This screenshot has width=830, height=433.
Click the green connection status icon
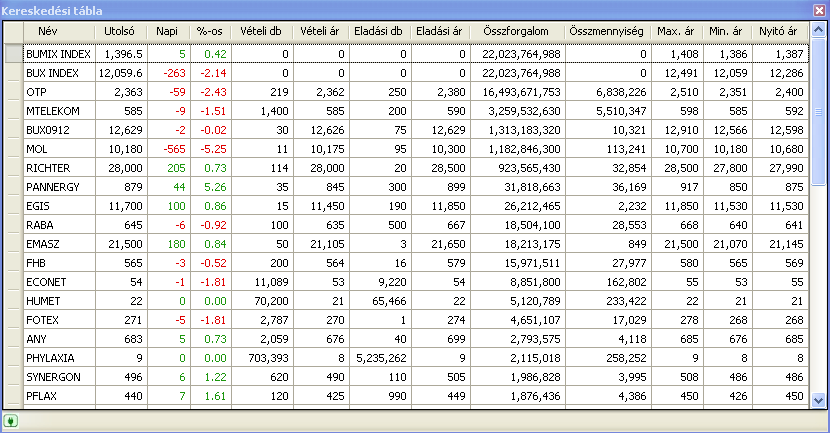(10, 421)
